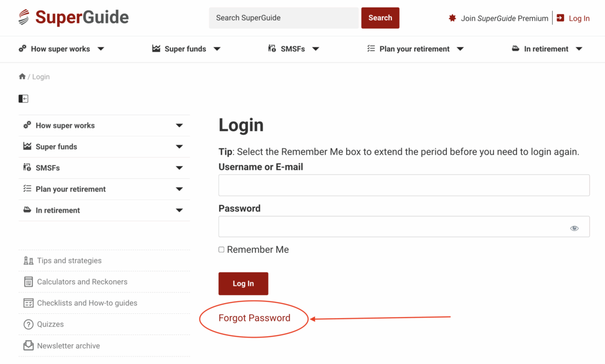
Task: Click the home breadcrumb icon
Action: pos(22,77)
